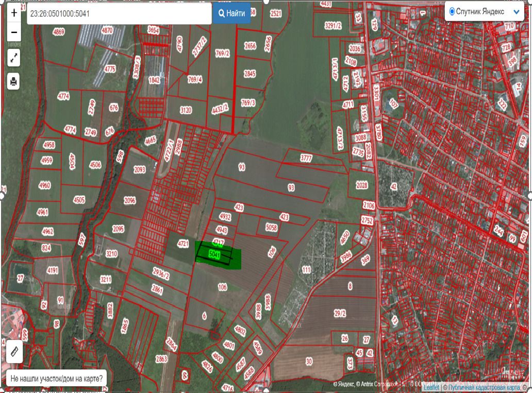532x393 pixels.
Task: Zoom out the map with minus button
Action: (x=14, y=32)
